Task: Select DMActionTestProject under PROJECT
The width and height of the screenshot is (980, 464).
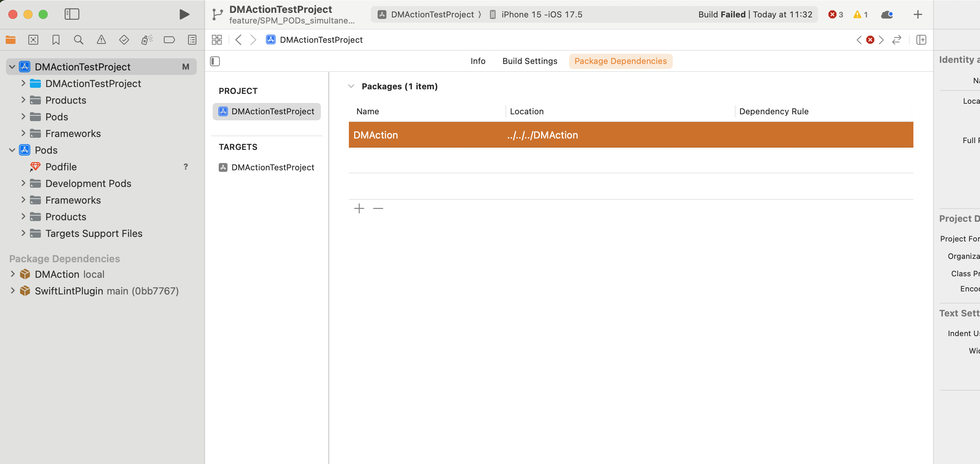Action: pos(266,112)
